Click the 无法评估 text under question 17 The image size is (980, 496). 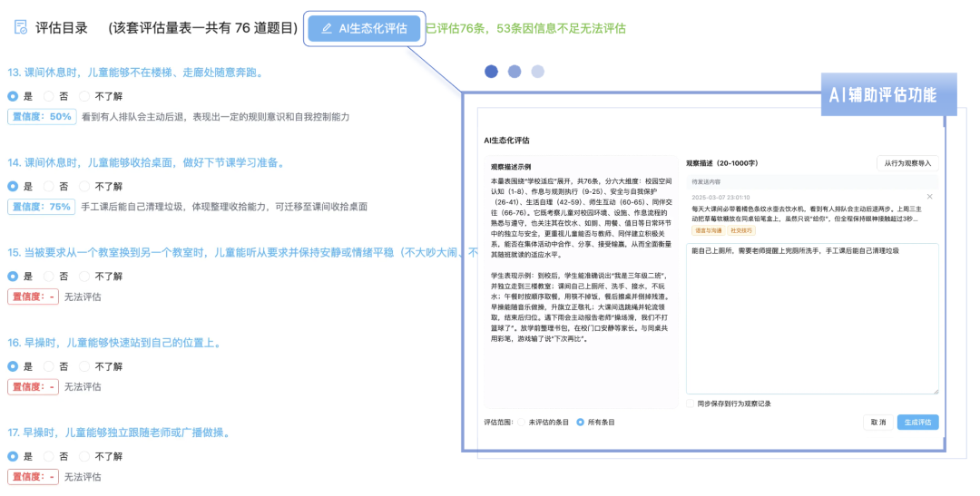[83, 477]
